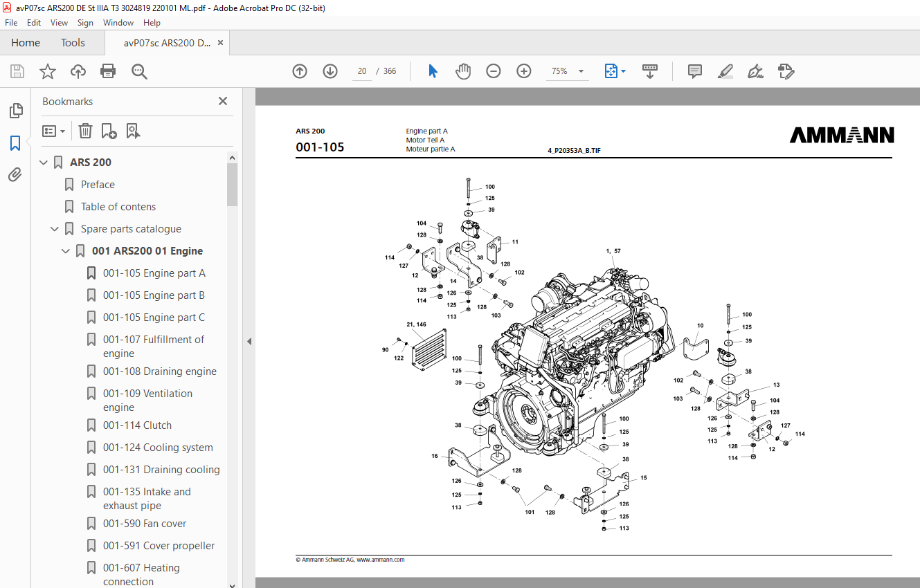Zoom out with the minus button

coord(494,71)
